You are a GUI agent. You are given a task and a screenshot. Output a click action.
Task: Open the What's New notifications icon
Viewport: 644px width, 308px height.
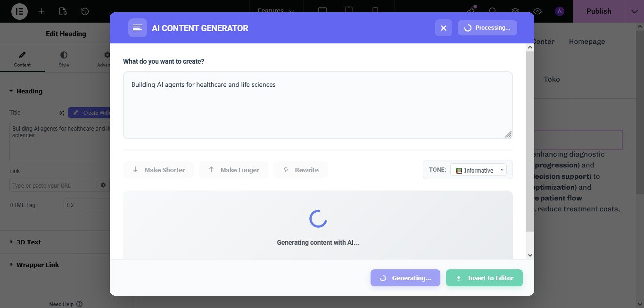[x=471, y=11]
